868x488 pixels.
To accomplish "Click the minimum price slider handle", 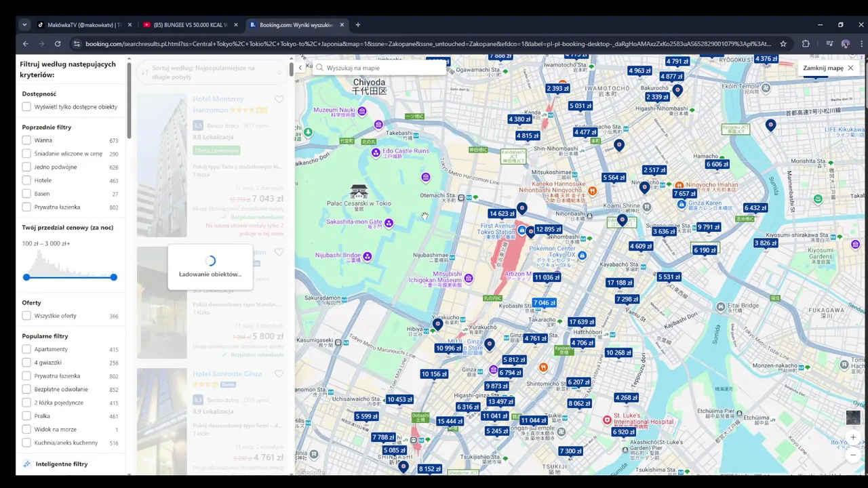I will click(26, 277).
